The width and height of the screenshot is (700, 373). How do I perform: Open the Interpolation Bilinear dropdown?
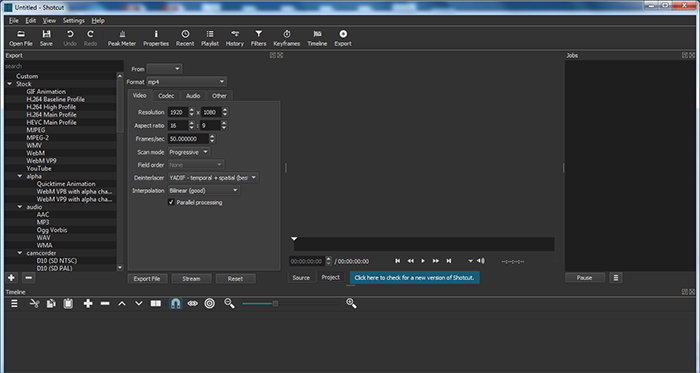point(204,191)
